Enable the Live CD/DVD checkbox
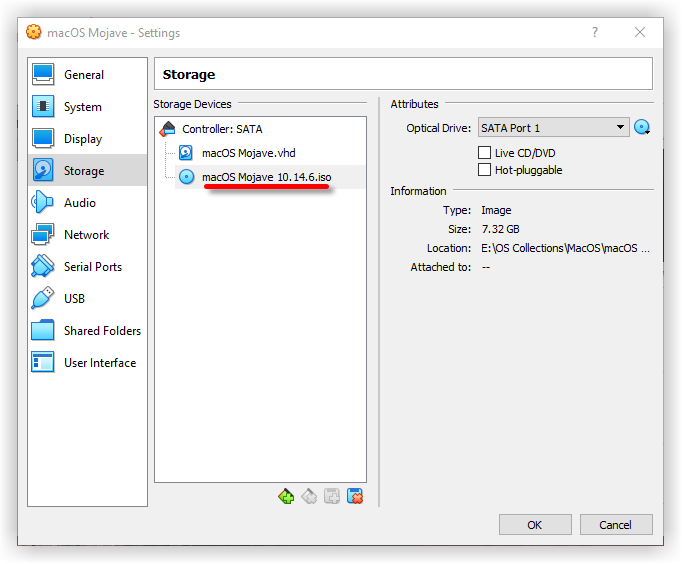The height and width of the screenshot is (564, 682). click(x=486, y=153)
